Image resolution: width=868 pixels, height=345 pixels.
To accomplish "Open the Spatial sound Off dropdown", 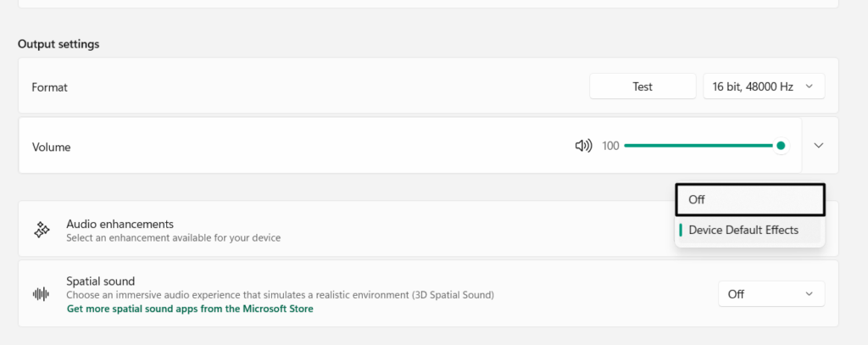I will point(771,294).
